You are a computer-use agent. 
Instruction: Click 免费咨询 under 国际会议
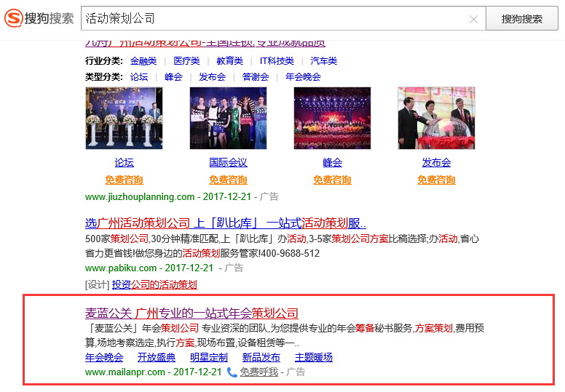(x=228, y=180)
